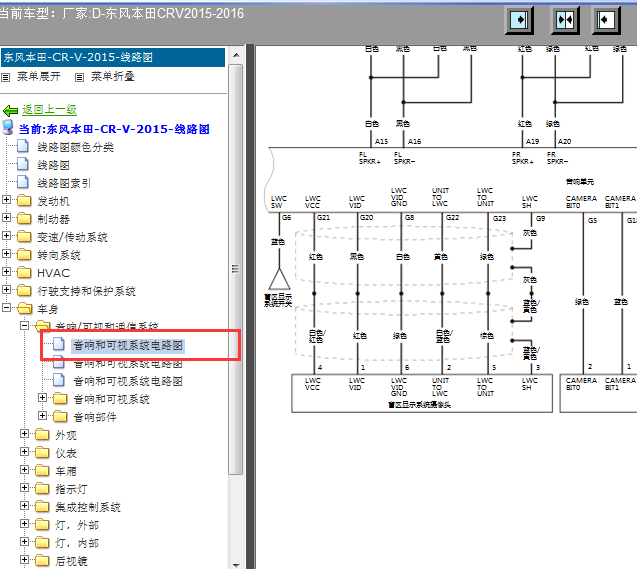Click document icon next to 线路图颜色分类
This screenshot has width=637, height=569.
point(23,145)
